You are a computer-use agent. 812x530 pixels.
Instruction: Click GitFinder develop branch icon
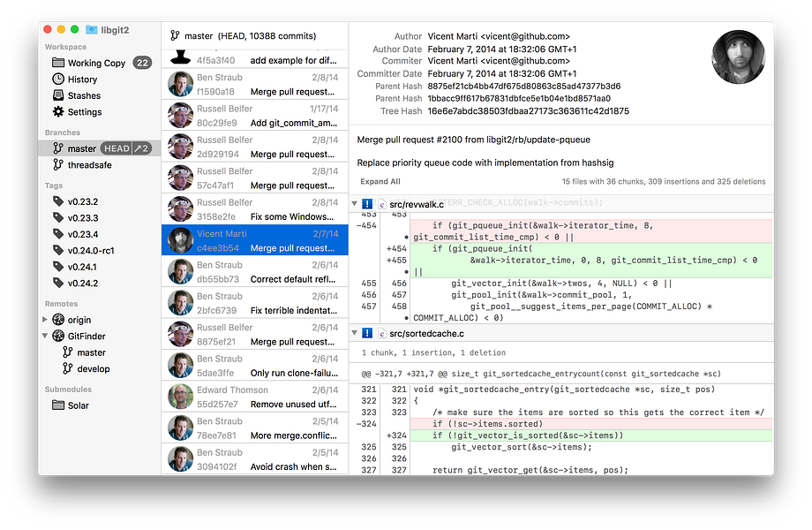(x=67, y=368)
